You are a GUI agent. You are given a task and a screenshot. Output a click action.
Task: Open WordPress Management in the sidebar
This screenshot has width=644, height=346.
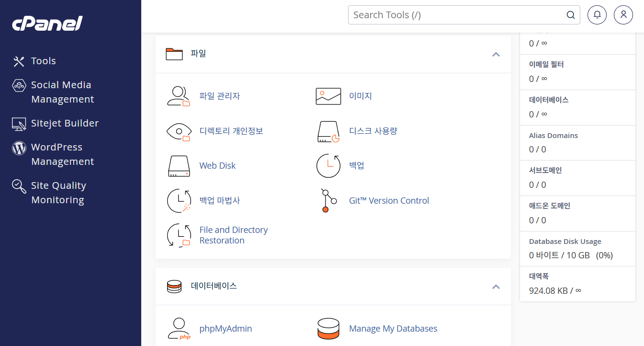pyautogui.click(x=62, y=154)
